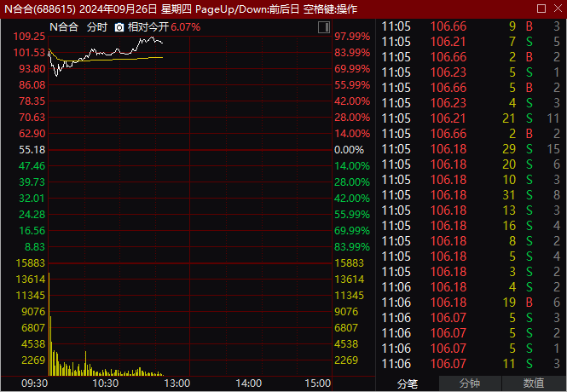Click the 09:30 opening time marker

(33, 383)
